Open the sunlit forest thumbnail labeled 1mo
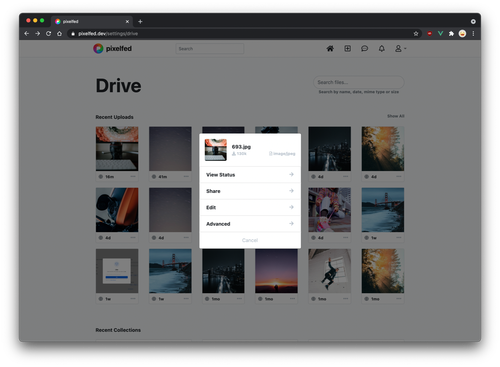 tap(383, 271)
